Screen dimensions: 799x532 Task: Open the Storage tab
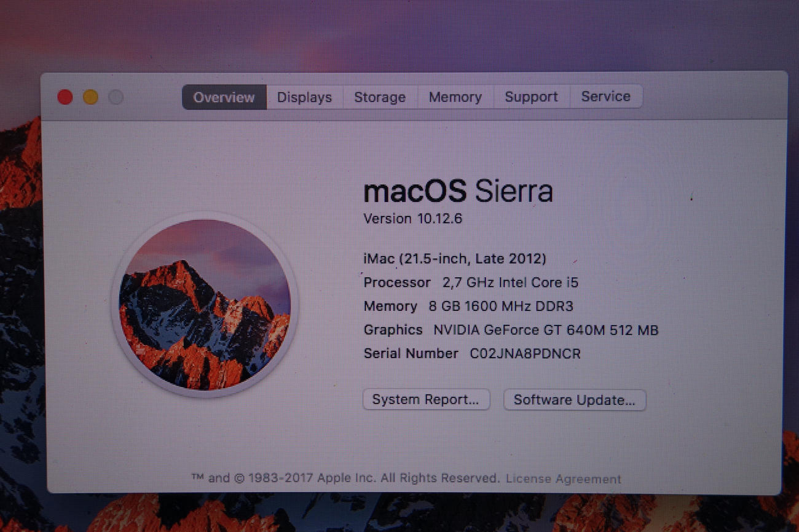[380, 97]
